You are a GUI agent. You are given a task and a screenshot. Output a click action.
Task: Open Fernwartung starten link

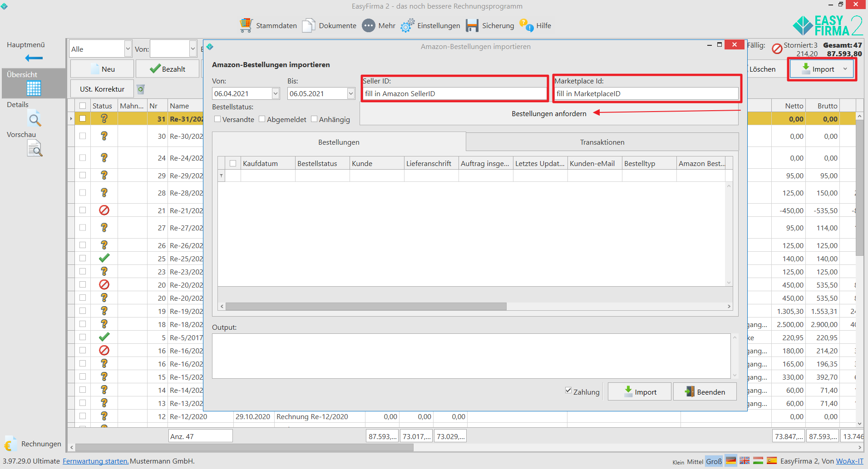tap(96, 461)
